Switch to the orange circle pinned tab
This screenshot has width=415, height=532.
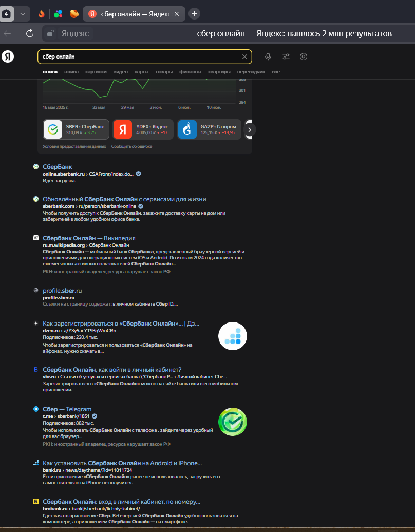(x=74, y=14)
